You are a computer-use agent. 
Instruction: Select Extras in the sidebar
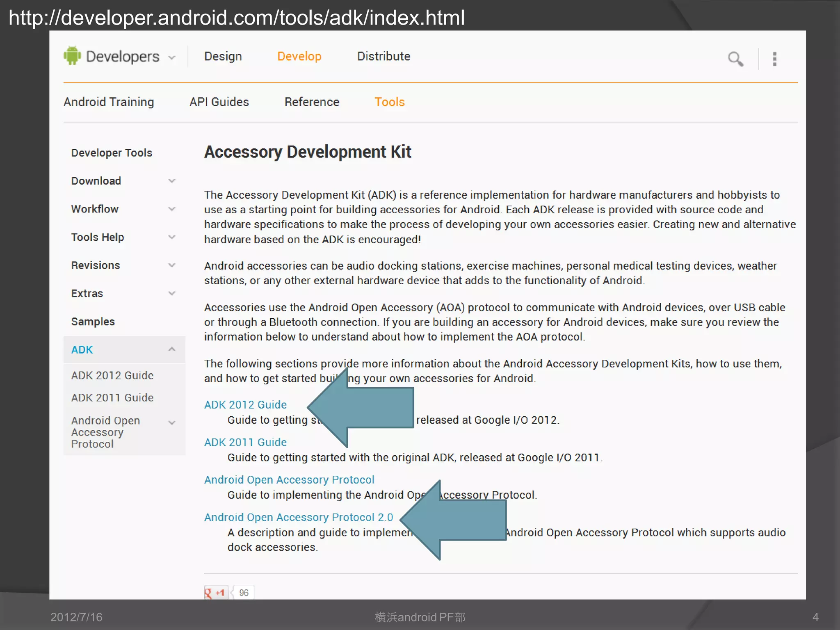pyautogui.click(x=87, y=293)
